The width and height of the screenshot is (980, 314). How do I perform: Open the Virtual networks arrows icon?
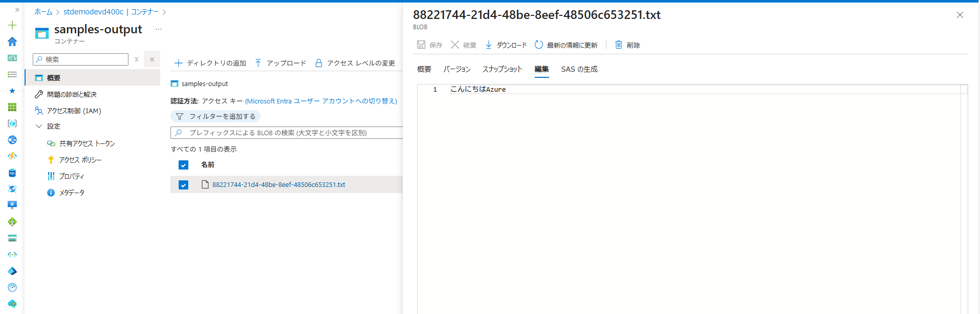(12, 255)
